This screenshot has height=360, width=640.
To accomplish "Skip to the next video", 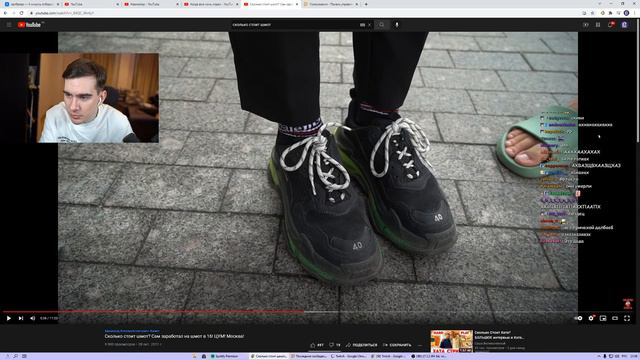I will coord(21,318).
